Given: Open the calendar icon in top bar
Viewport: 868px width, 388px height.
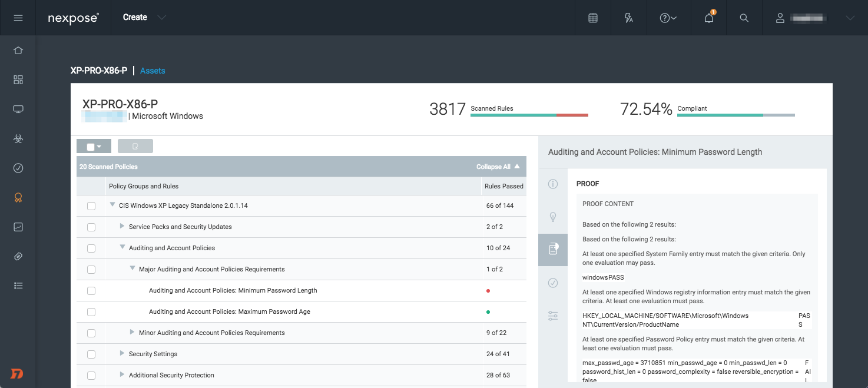Looking at the screenshot, I should tap(593, 18).
